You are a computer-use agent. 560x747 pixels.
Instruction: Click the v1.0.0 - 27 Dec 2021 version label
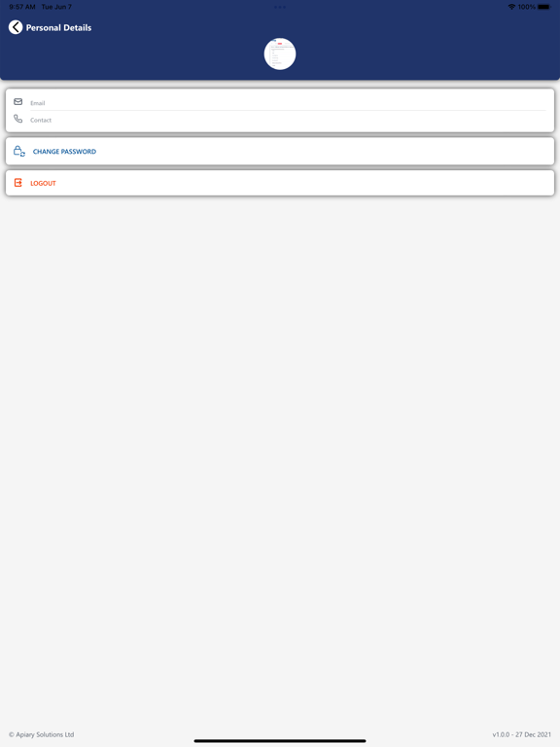tap(521, 734)
